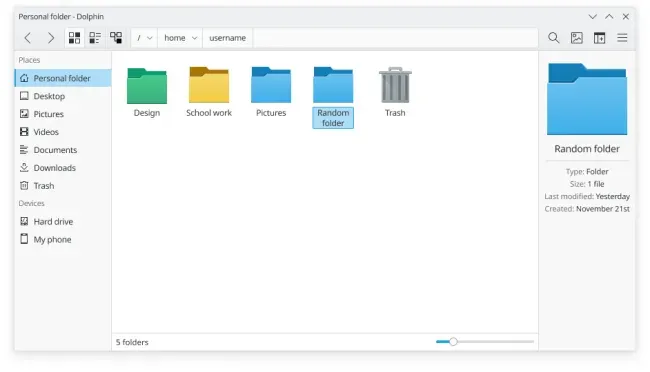The height and width of the screenshot is (372, 650).
Task: Select the green Design folder
Action: [x=147, y=92]
